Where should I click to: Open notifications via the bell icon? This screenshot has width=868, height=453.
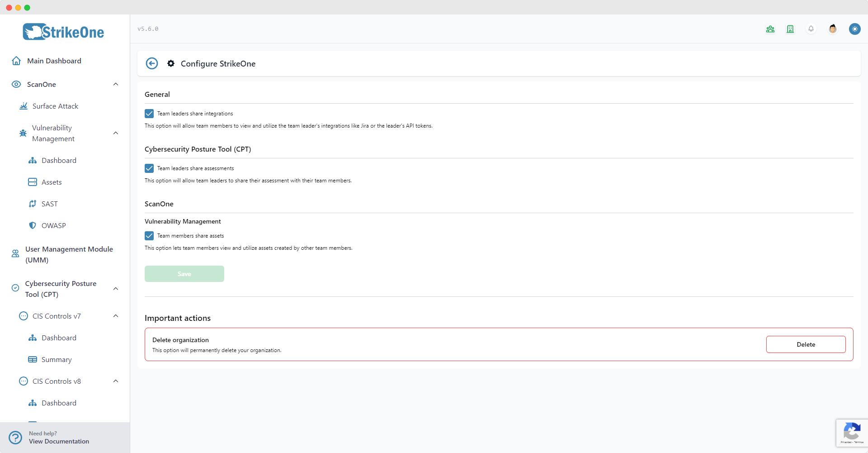pyautogui.click(x=811, y=29)
